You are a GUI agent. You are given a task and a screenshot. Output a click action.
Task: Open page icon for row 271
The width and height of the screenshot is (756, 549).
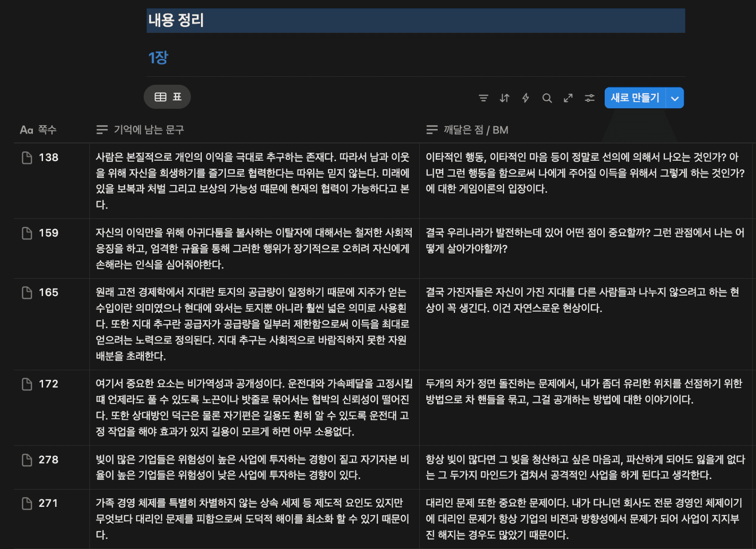pos(27,503)
